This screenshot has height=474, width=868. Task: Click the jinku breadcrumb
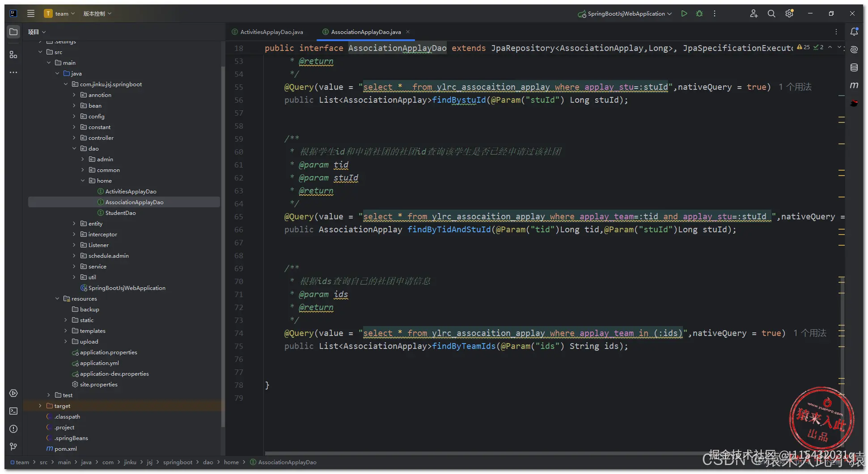coord(130,462)
